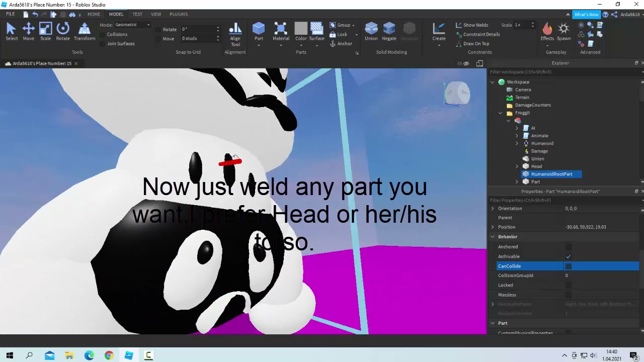Image resolution: width=644 pixels, height=362 pixels.
Task: Click the Filter Properties search field
Action: [563, 200]
